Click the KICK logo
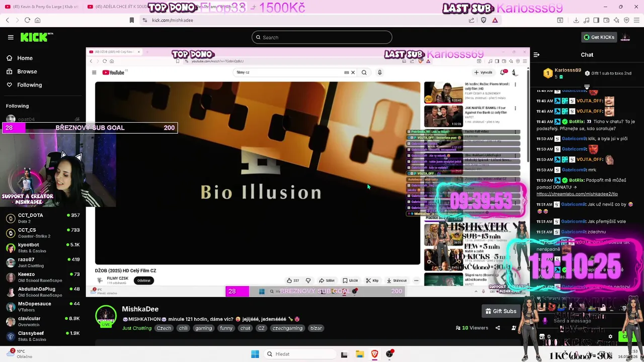 tap(36, 37)
